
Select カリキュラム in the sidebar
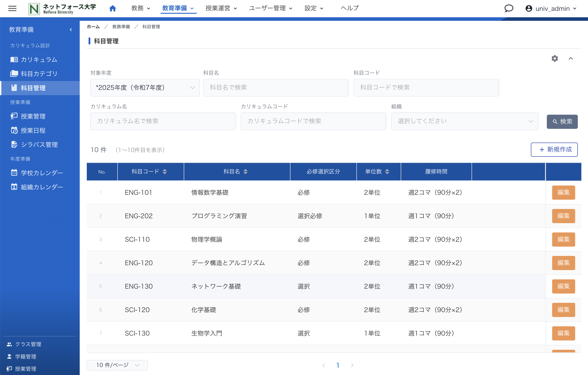(39, 59)
